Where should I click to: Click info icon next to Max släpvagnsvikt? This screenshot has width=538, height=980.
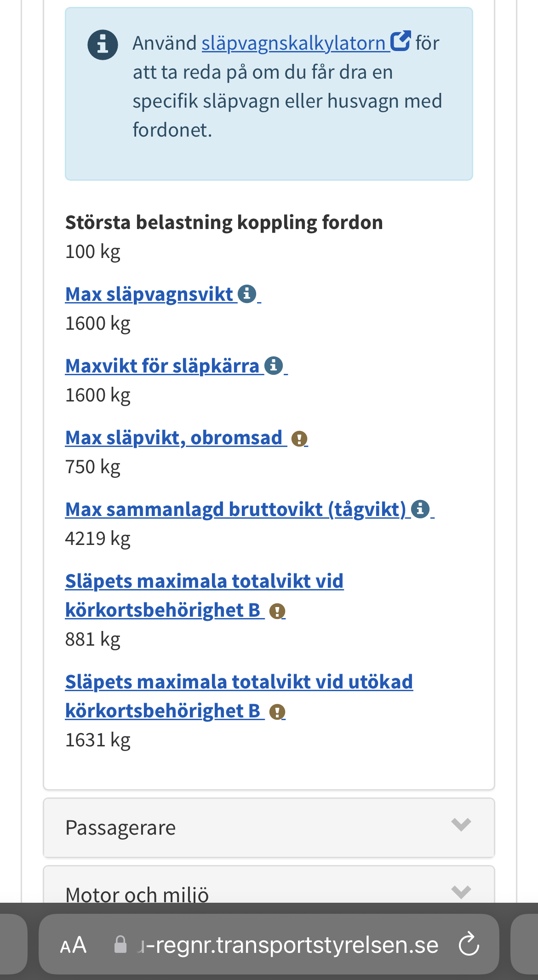(247, 294)
